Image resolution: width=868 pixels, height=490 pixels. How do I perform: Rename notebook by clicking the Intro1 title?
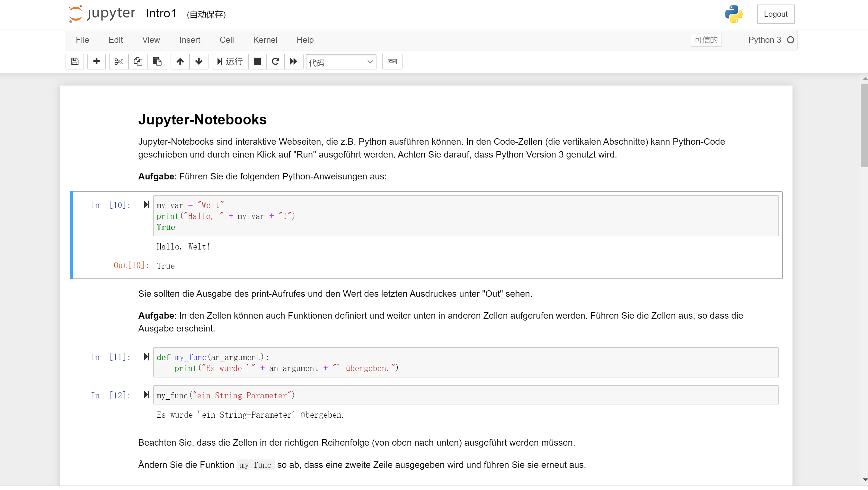click(x=161, y=14)
